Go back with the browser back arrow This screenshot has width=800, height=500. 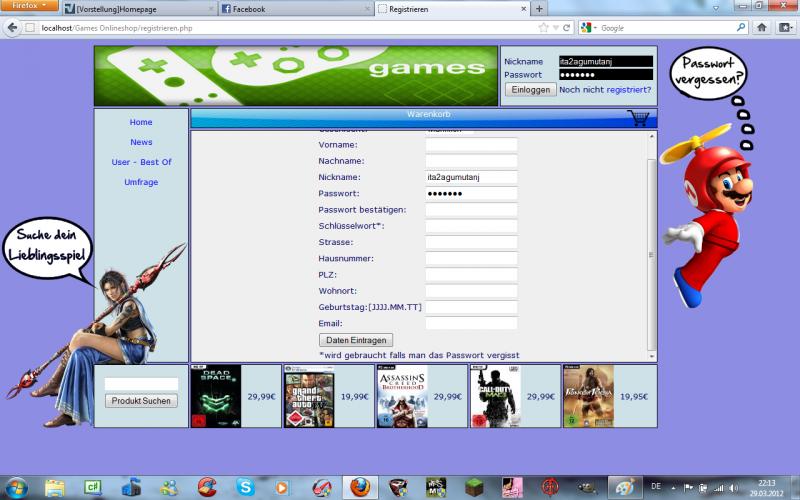13,27
